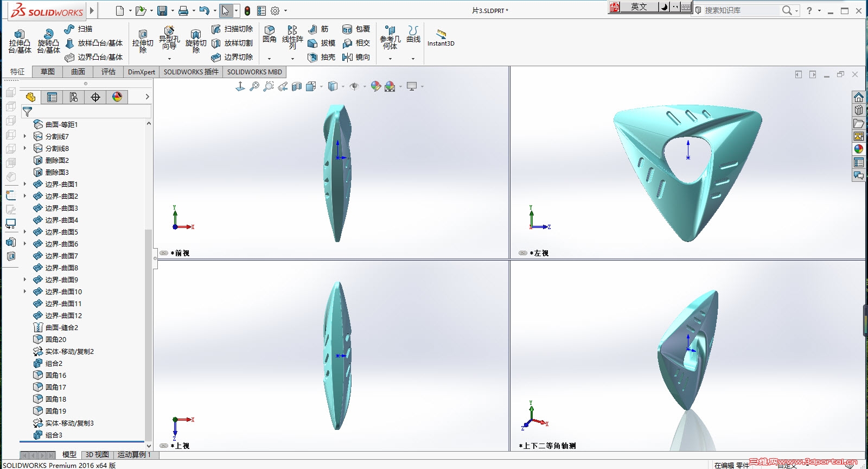Expand the 边界-曲面10 tree node
Image resolution: width=868 pixels, height=469 pixels.
click(x=25, y=291)
